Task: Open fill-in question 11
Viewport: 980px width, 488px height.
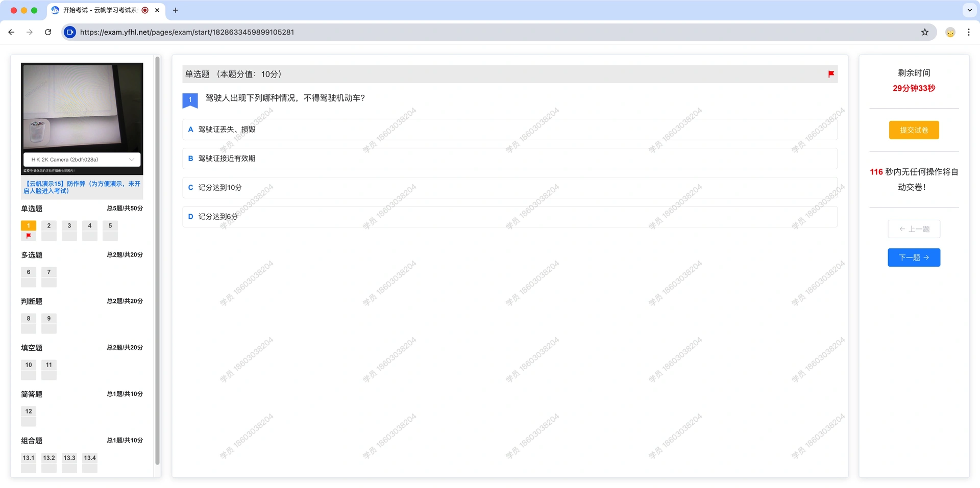Action: (49, 370)
